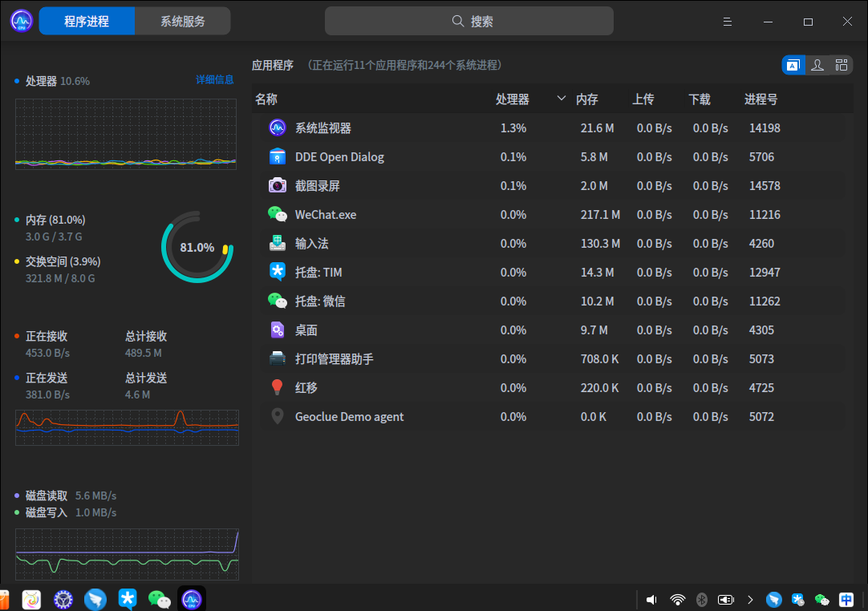The height and width of the screenshot is (611, 868).
Task: Select the 截图录屏 process icon in the list
Action: click(x=276, y=185)
